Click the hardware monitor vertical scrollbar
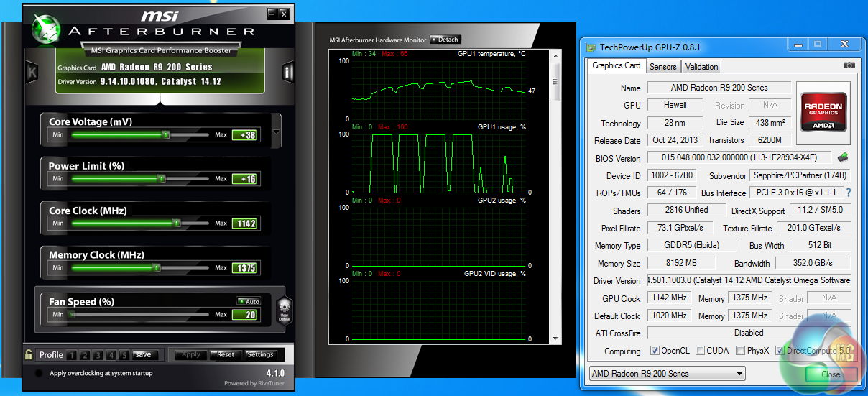868x396 pixels. (555, 197)
